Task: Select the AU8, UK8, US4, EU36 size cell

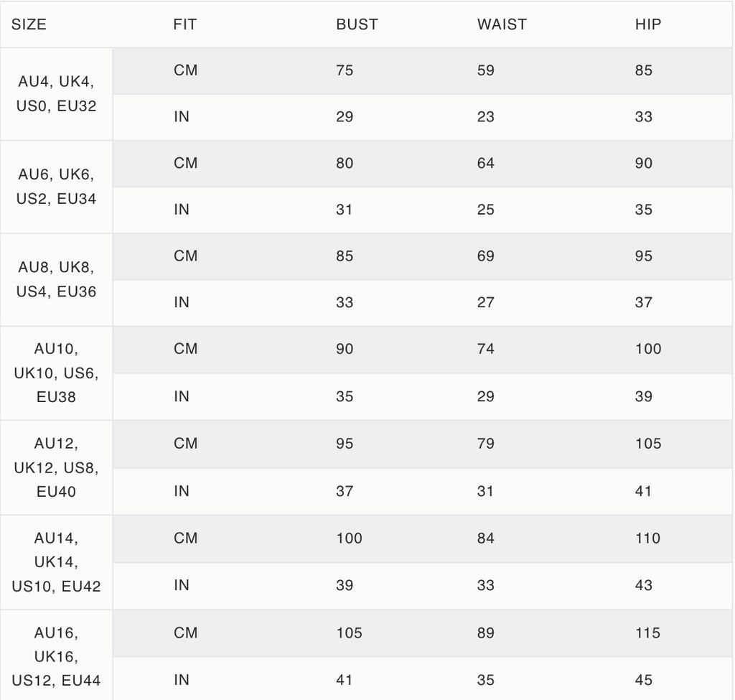Action: 56,279
